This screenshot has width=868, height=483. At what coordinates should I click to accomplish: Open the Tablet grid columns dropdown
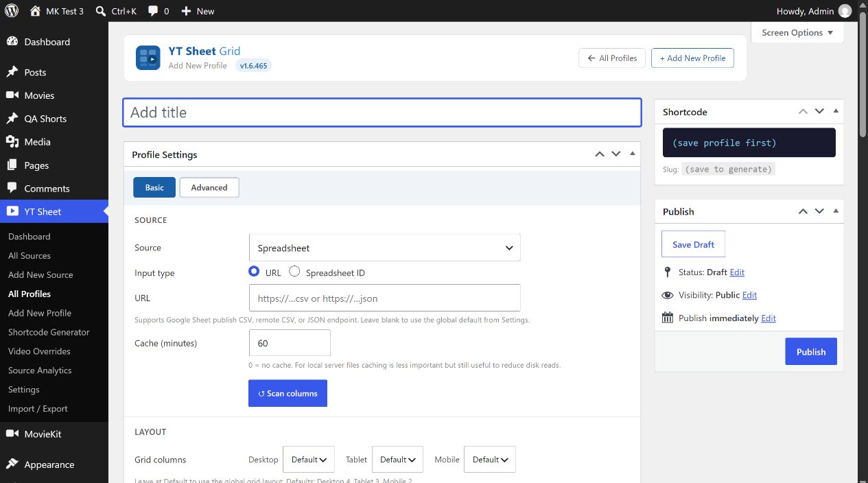click(397, 460)
